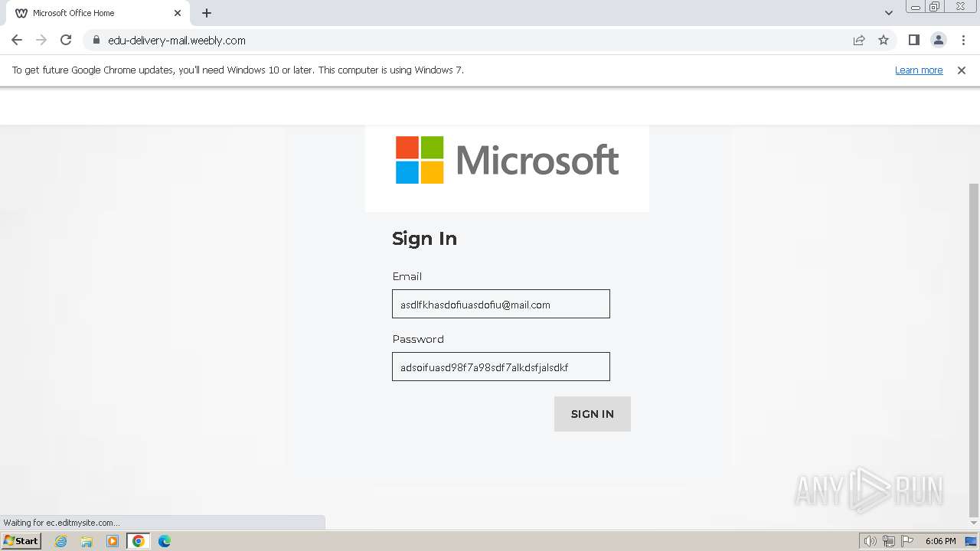
Task: Open the Action Center flag icon
Action: point(907,541)
